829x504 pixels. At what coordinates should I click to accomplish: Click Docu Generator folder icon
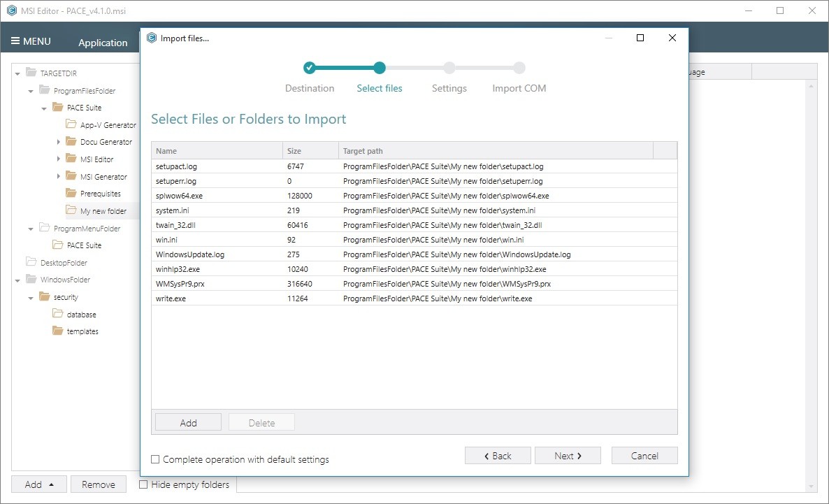(x=71, y=141)
